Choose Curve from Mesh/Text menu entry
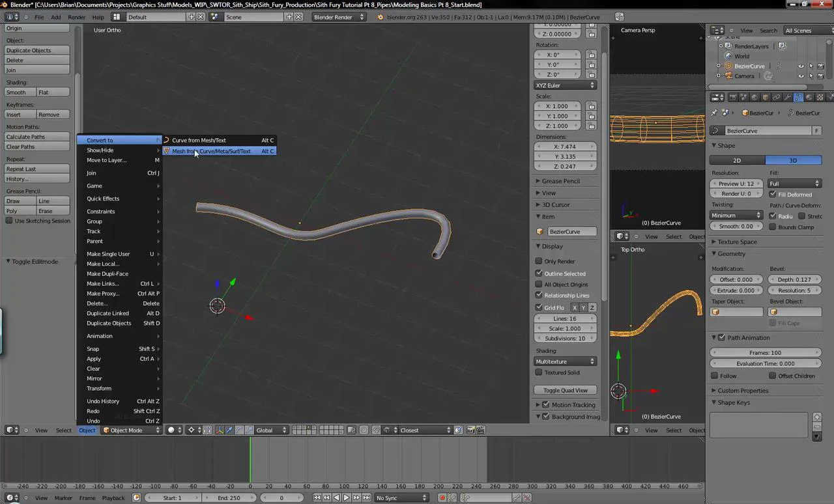834x504 pixels. click(x=219, y=140)
